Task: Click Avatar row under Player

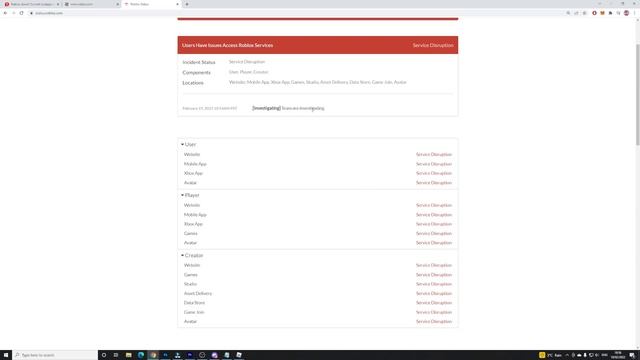Action: coord(318,243)
